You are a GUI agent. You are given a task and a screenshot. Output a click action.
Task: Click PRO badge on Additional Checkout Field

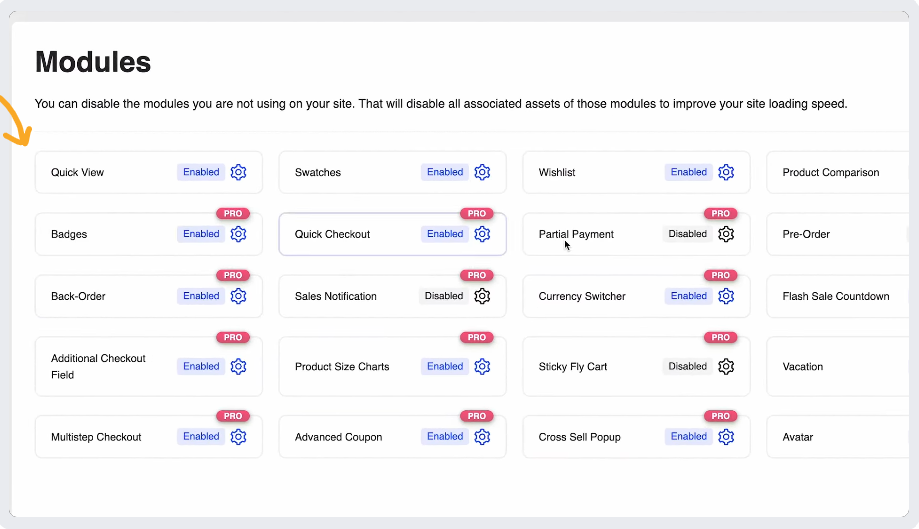tap(233, 338)
